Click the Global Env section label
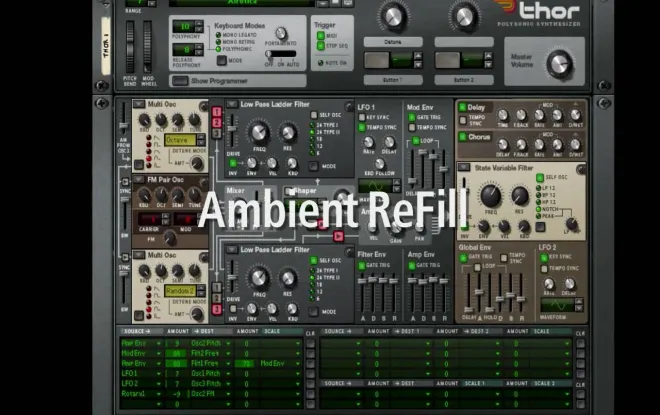The image size is (660, 415). (475, 247)
